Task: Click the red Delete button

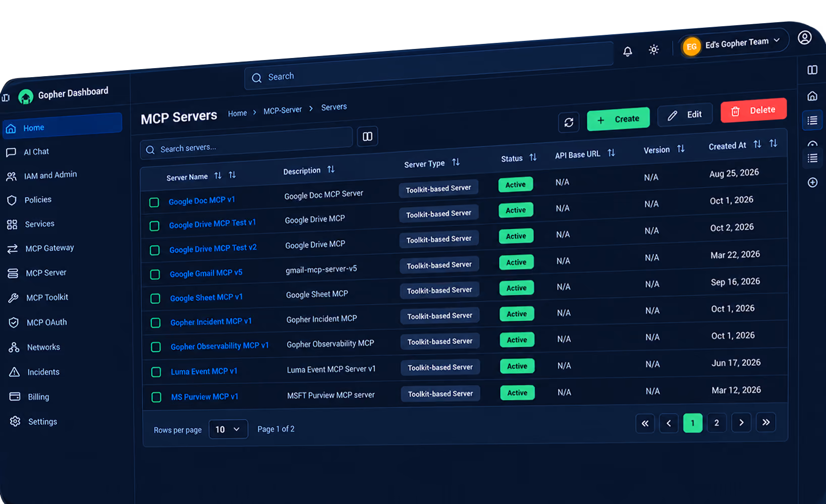Action: point(753,110)
